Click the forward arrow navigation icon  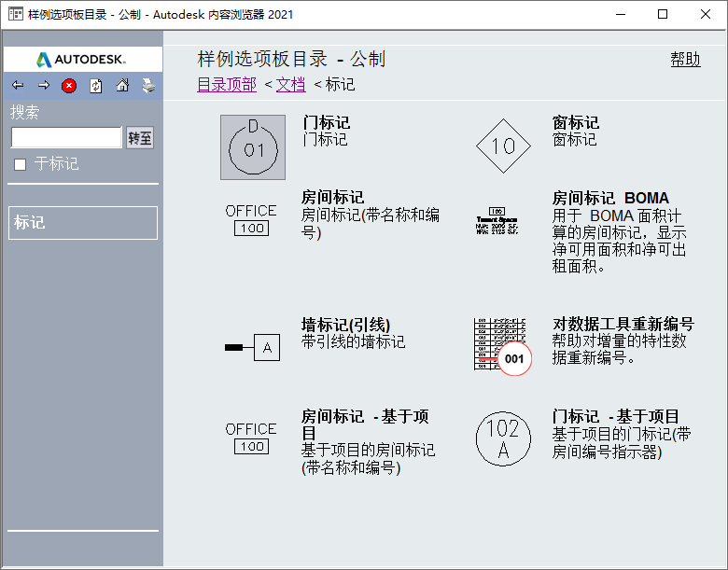(44, 86)
